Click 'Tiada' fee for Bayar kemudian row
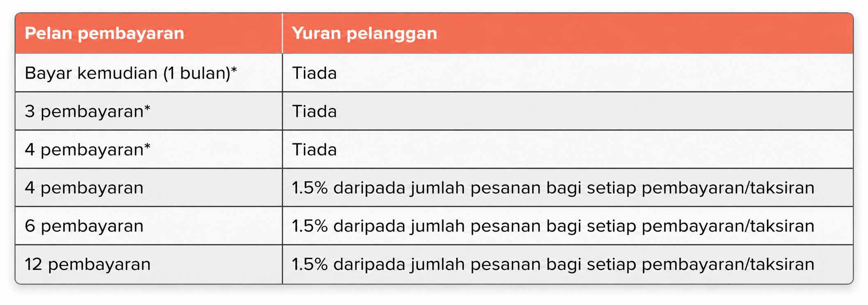Screen dimensions: 868x305 pyautogui.click(x=314, y=73)
